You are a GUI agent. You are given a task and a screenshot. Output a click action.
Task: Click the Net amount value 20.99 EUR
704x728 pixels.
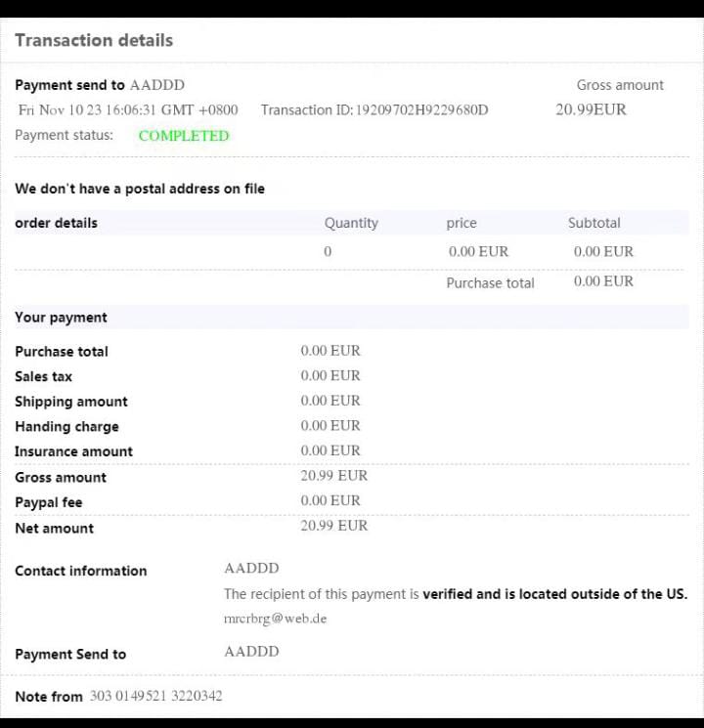(x=334, y=526)
